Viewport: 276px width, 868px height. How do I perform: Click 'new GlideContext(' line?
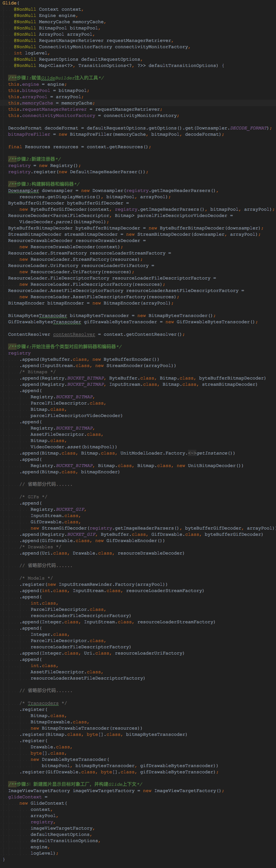(x=43, y=803)
